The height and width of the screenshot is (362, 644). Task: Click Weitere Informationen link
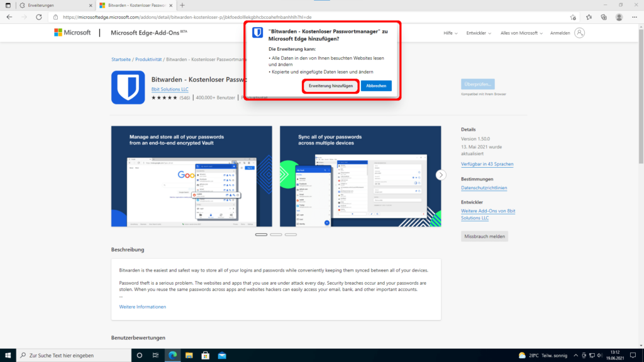coord(143,307)
